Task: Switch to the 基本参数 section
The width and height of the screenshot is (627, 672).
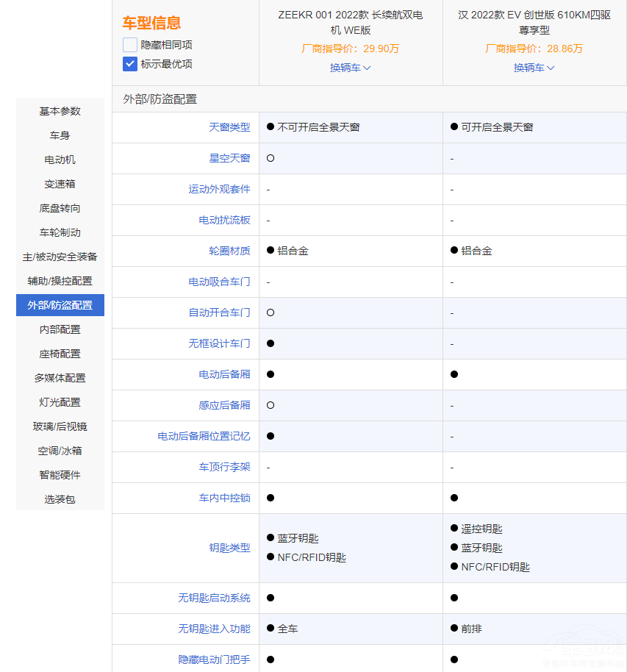Action: 60,111
